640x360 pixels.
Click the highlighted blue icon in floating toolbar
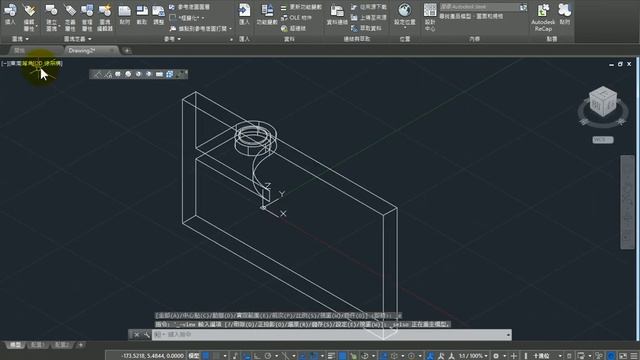click(x=169, y=74)
